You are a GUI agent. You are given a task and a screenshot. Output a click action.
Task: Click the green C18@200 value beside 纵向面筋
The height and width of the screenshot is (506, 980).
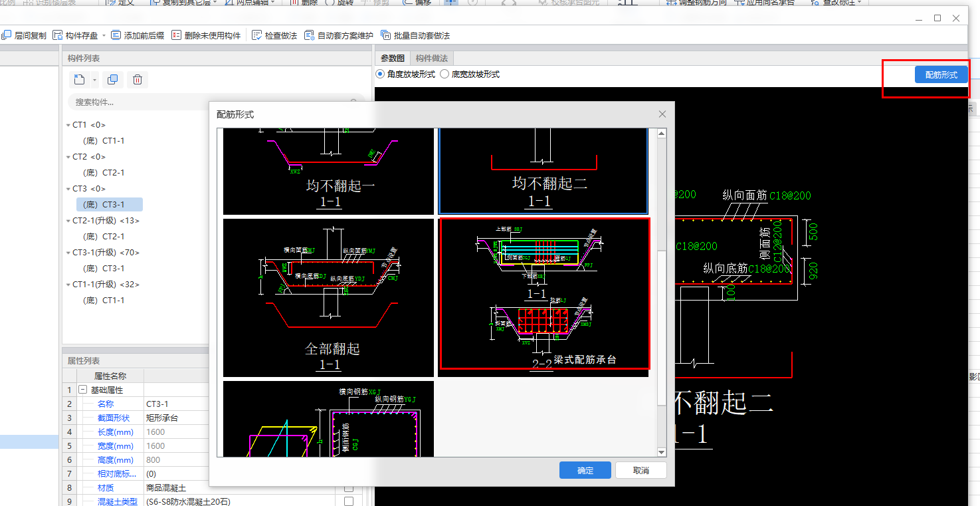click(790, 195)
